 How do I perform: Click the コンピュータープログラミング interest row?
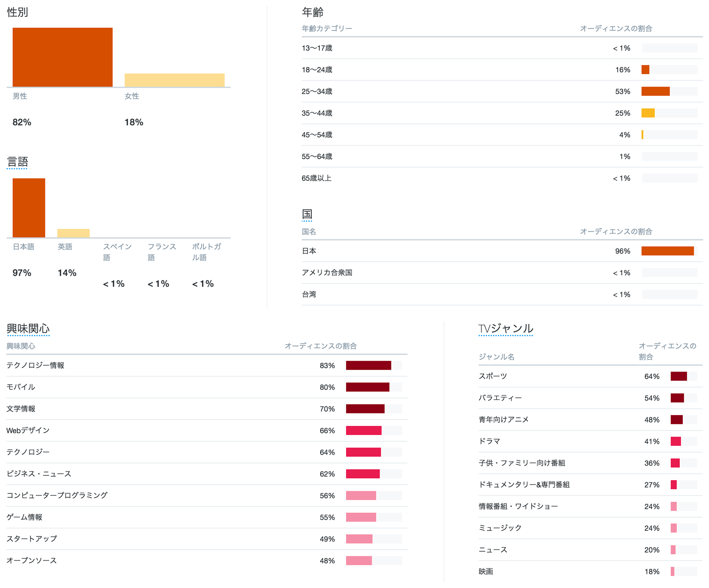click(x=57, y=495)
